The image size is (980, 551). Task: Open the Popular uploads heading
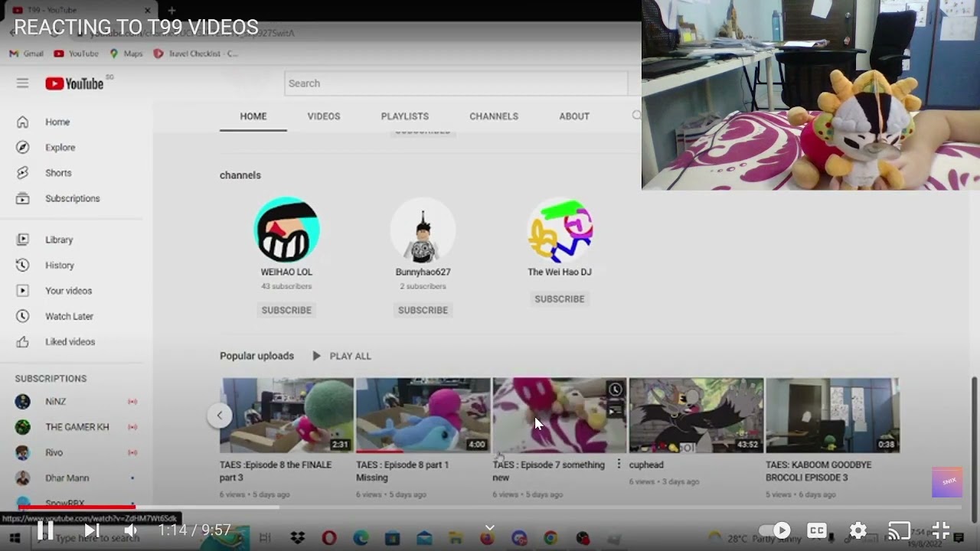click(x=256, y=356)
